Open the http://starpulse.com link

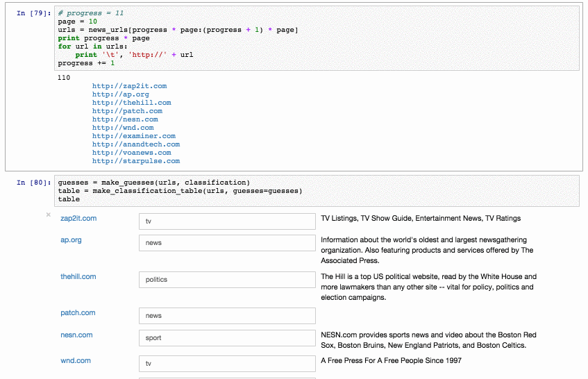click(135, 161)
